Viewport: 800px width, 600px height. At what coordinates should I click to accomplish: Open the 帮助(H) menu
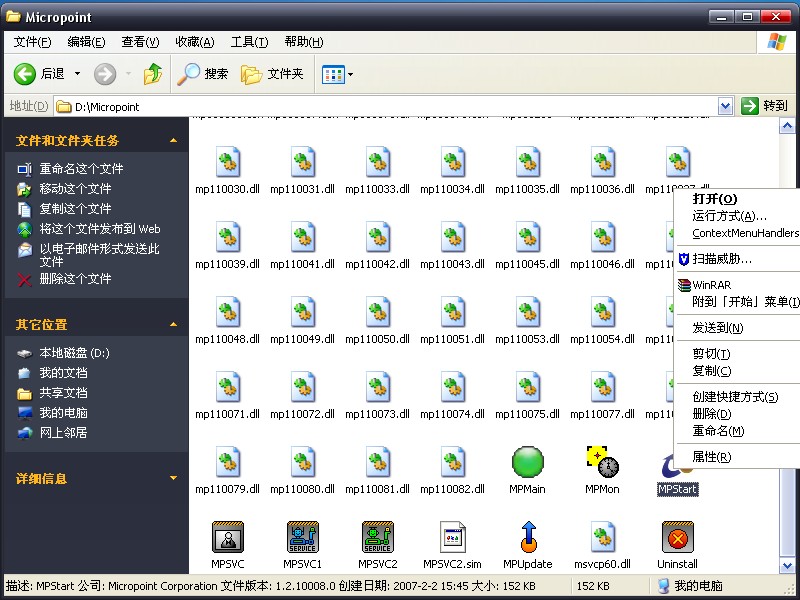(304, 42)
